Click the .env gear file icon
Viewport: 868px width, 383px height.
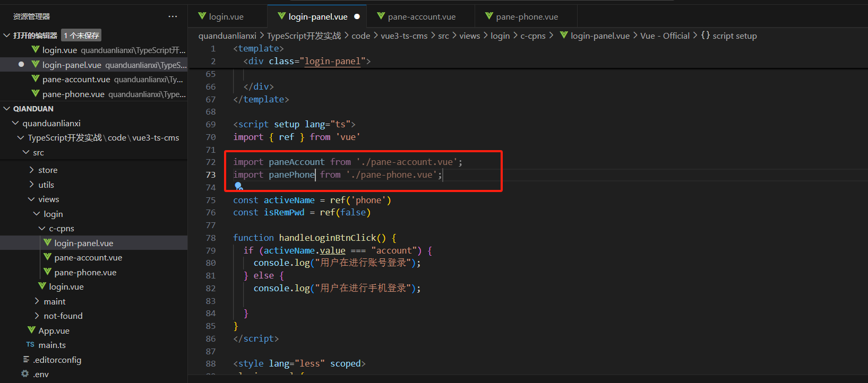click(25, 373)
